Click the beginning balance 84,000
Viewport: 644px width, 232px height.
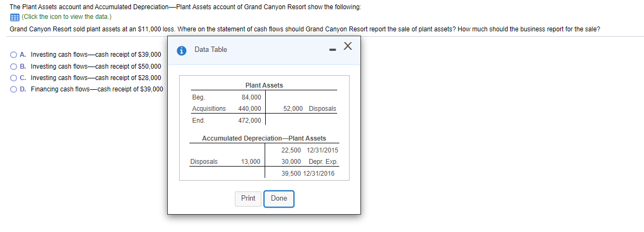[x=251, y=97]
